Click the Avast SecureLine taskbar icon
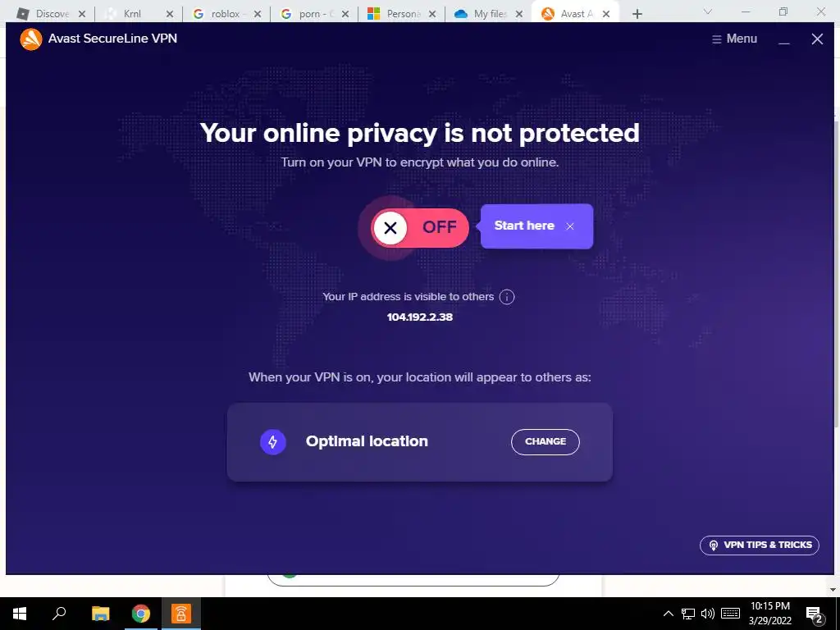840x630 pixels. pos(181,614)
